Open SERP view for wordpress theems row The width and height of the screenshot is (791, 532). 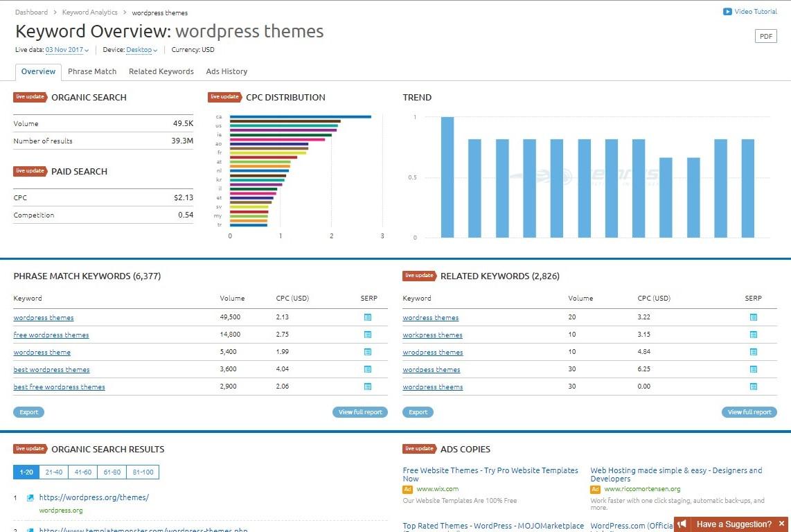(752, 387)
